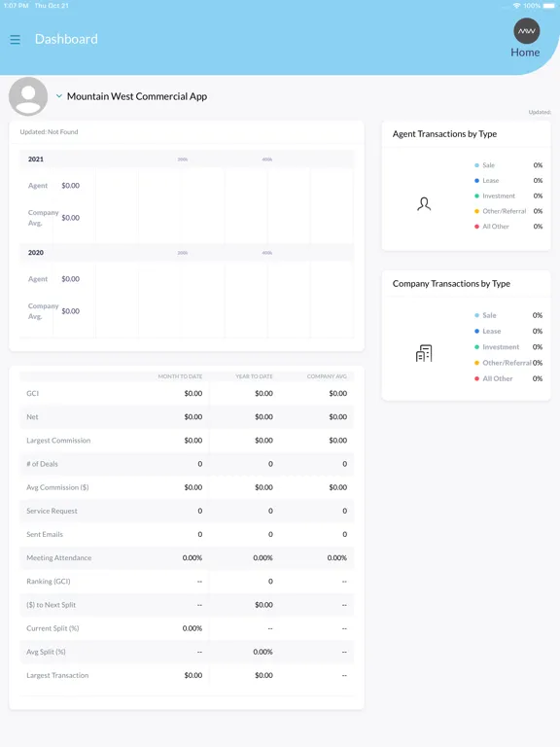
Task: Select the Service Request row label
Action: (52, 511)
